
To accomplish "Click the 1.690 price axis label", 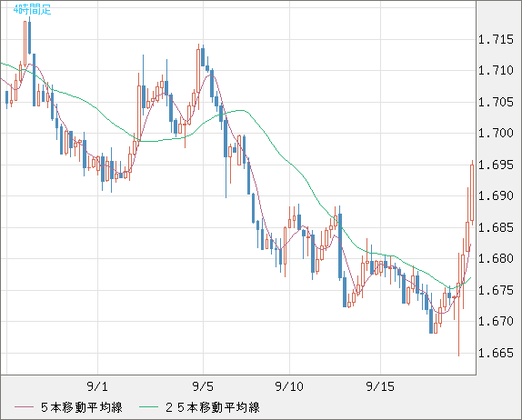I will coord(496,195).
